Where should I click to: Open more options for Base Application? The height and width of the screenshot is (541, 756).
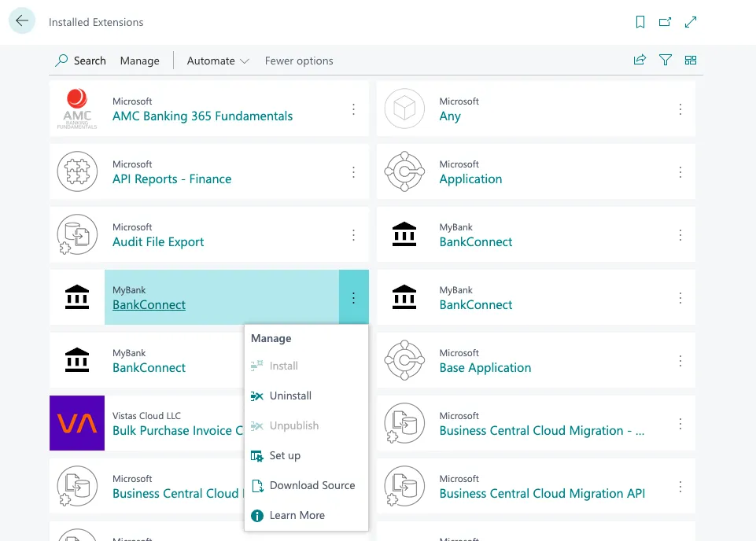680,361
